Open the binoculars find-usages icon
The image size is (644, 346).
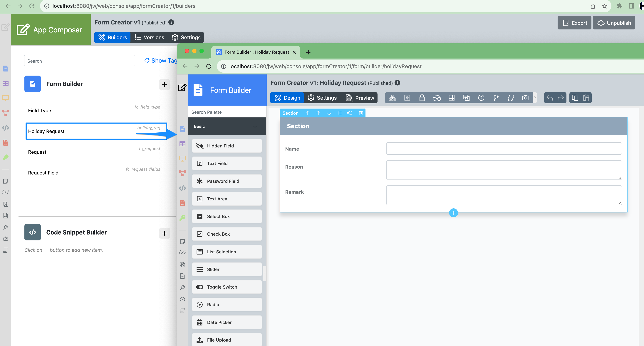click(x=437, y=98)
